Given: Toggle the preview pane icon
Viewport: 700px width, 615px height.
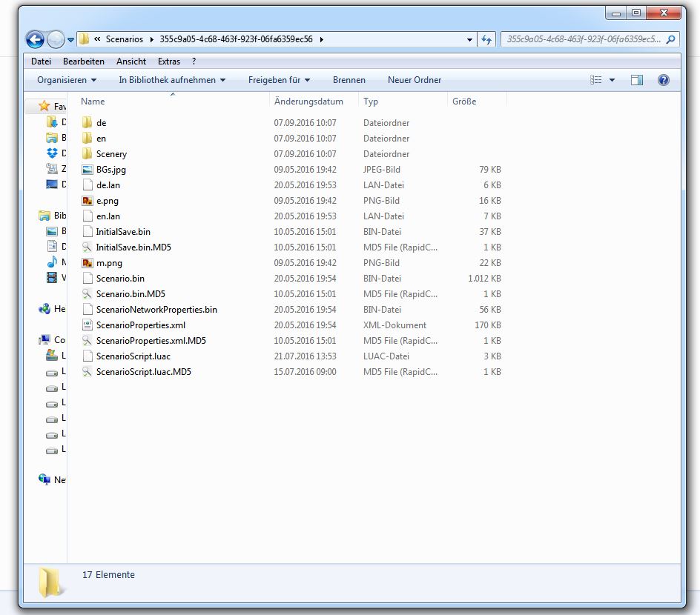Looking at the screenshot, I should 637,80.
